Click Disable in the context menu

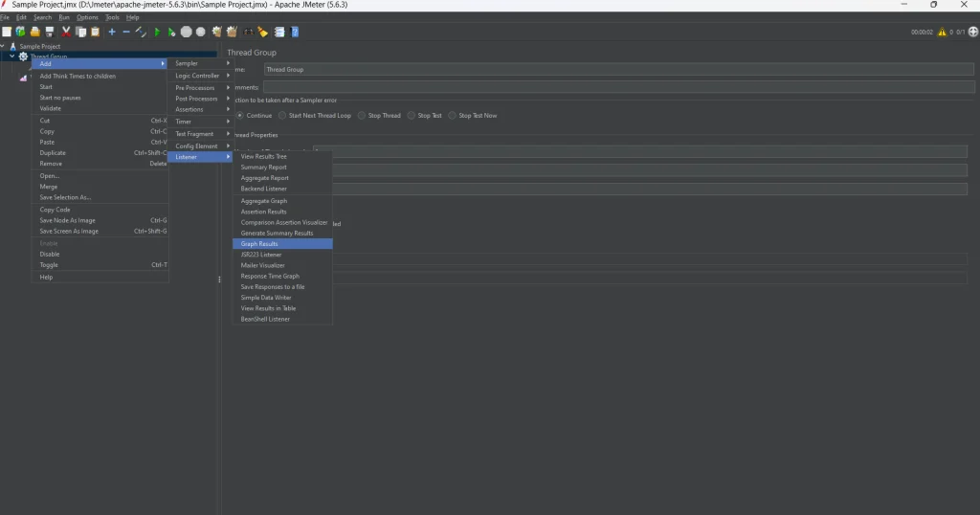100,255
